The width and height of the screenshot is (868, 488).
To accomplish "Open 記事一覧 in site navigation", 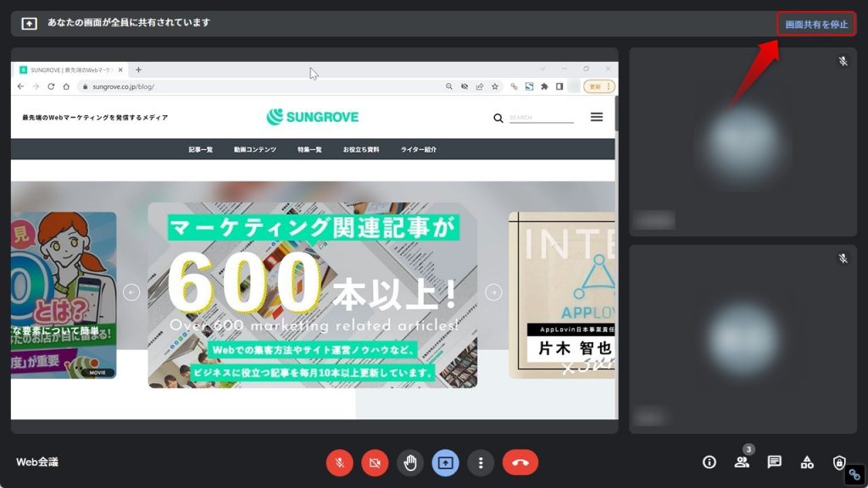I will click(200, 149).
